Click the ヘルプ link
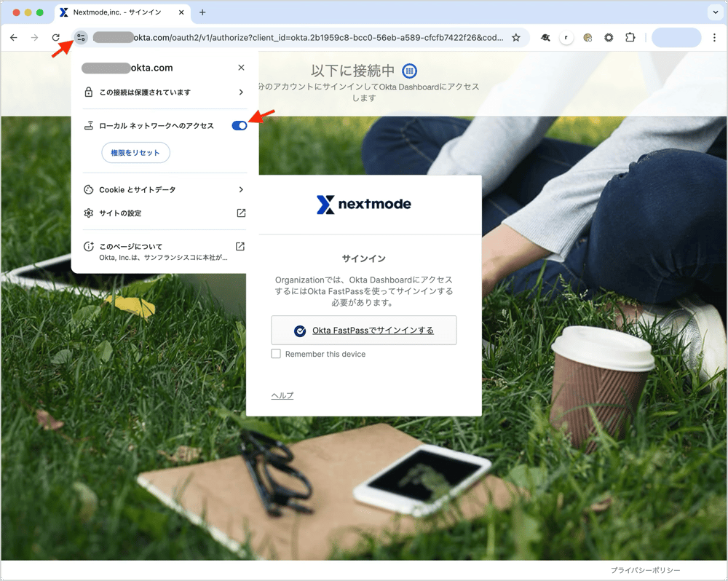Image resolution: width=728 pixels, height=581 pixels. click(x=282, y=395)
